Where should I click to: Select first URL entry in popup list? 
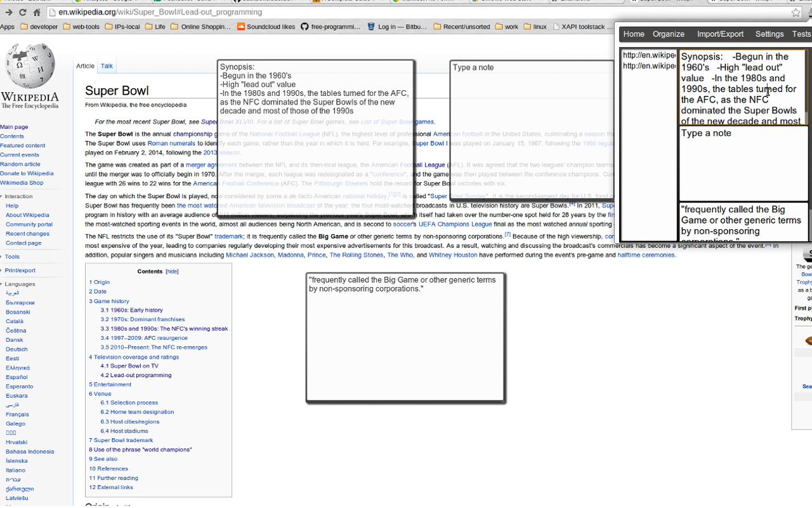(649, 55)
